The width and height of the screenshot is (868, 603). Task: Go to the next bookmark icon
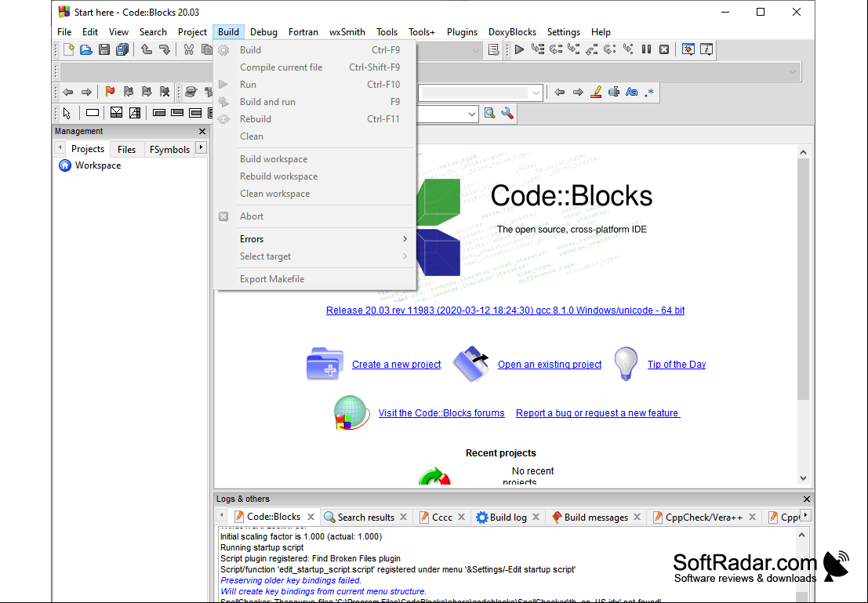(x=147, y=92)
